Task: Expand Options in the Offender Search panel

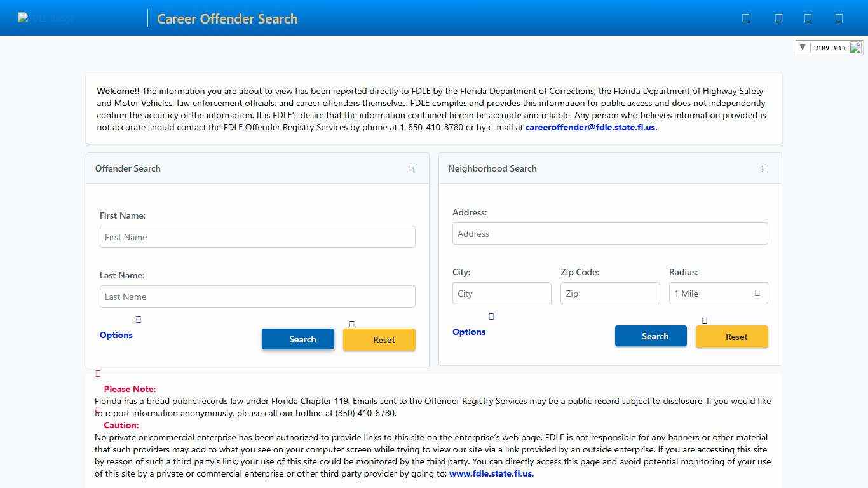Action: [x=116, y=335]
